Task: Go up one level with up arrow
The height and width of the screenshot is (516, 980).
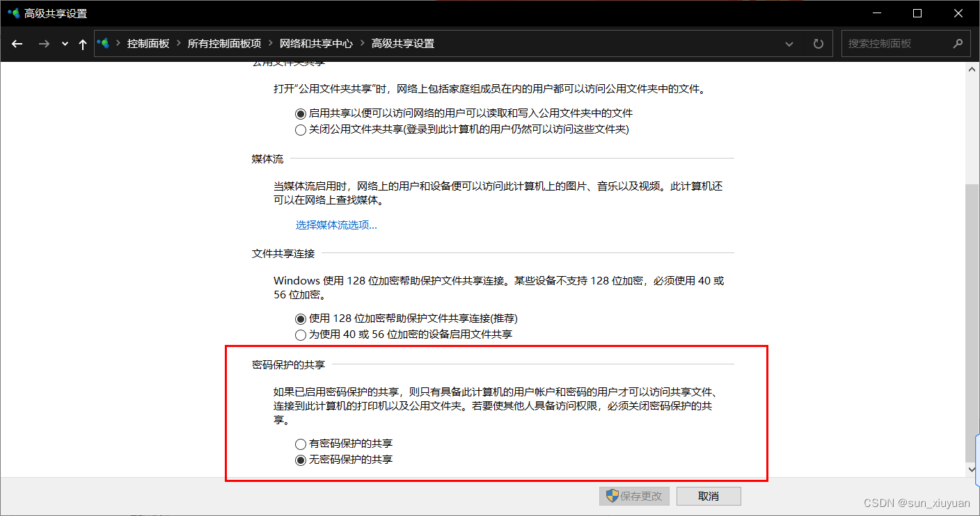Action: (x=83, y=44)
